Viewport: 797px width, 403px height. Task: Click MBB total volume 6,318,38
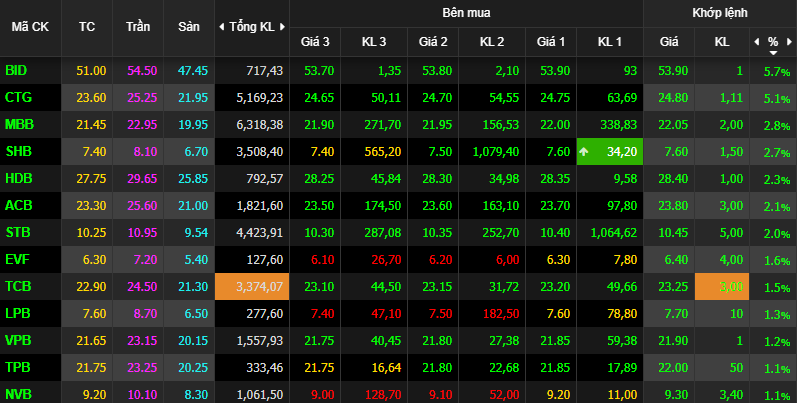[260, 125]
